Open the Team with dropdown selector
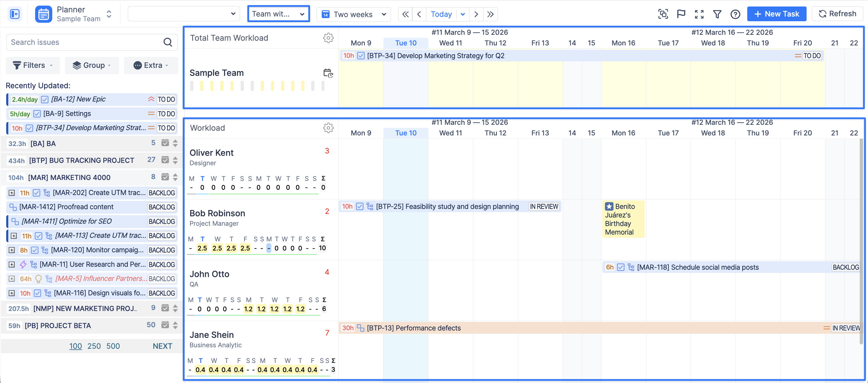This screenshot has width=868, height=383. pyautogui.click(x=278, y=14)
